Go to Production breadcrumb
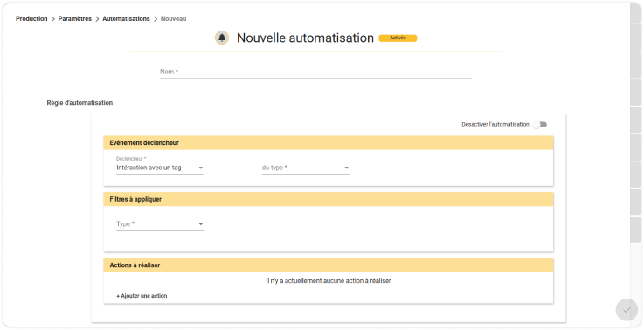This screenshot has width=644, height=330. (31, 19)
